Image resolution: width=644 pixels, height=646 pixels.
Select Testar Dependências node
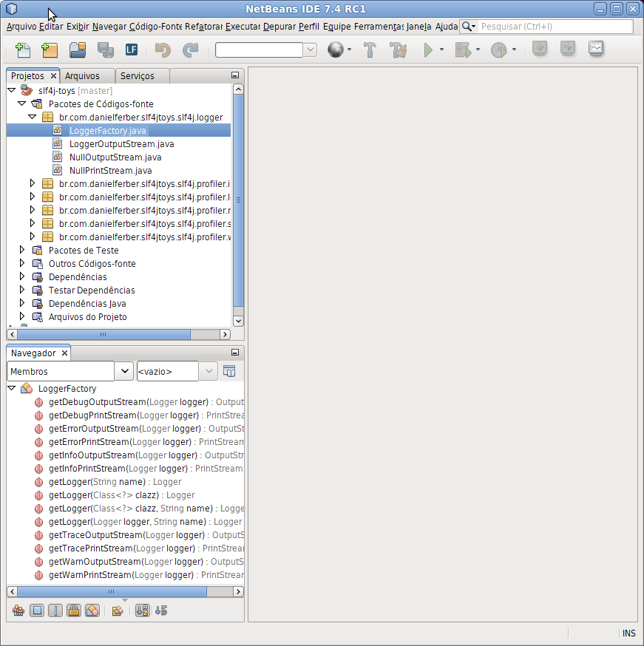[x=92, y=290]
